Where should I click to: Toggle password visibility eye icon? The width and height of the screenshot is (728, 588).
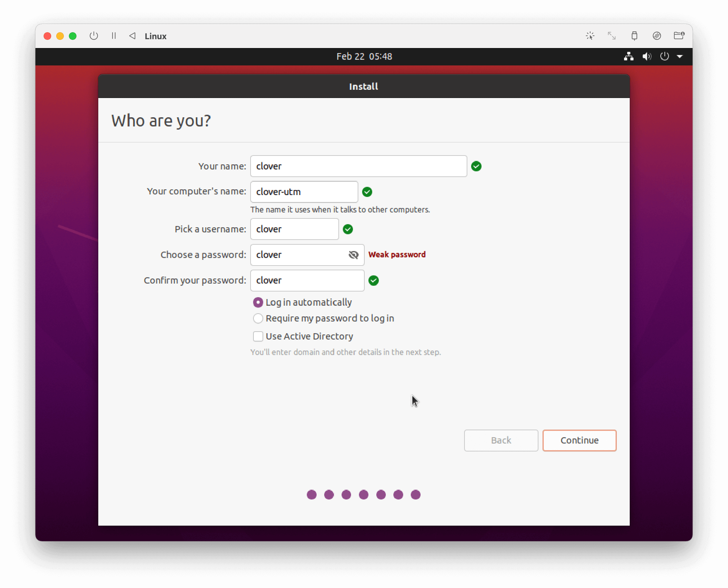click(353, 255)
